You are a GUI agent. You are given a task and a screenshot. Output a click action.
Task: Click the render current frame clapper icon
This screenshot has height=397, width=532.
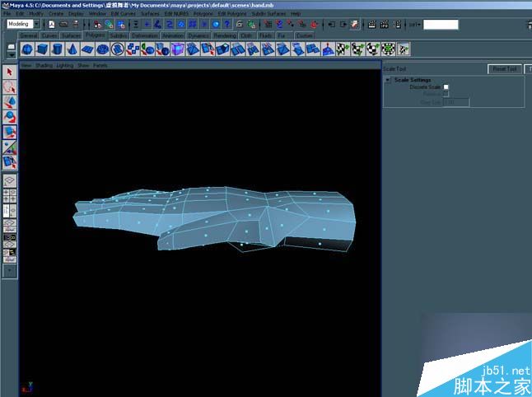[372, 25]
